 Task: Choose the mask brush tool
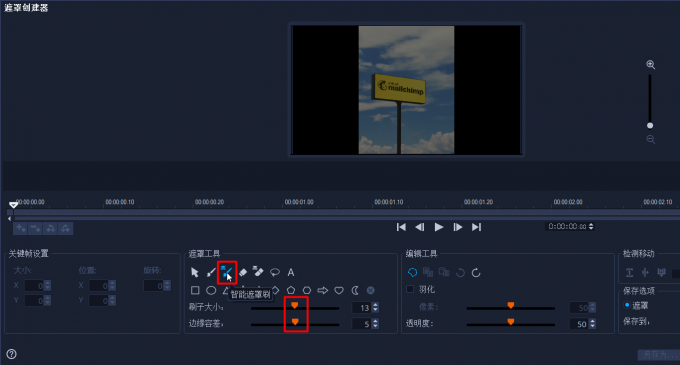(x=211, y=272)
